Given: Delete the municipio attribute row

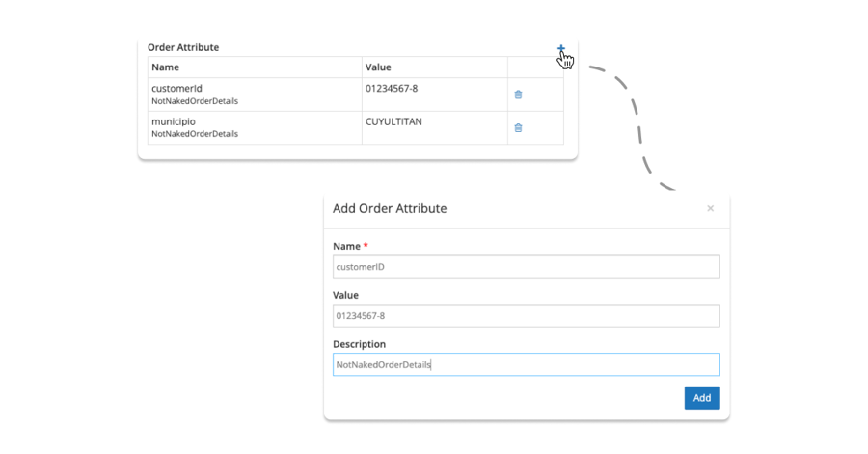Looking at the screenshot, I should (518, 127).
